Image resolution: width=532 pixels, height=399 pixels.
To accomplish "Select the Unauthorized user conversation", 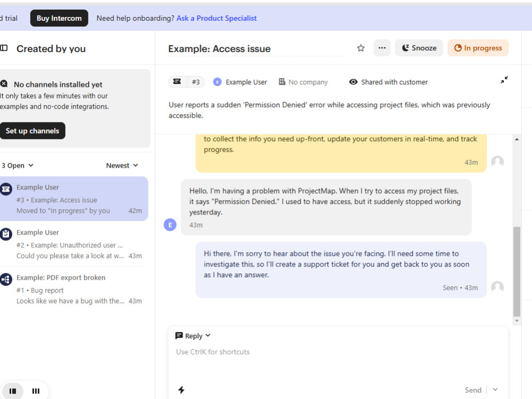I will [x=74, y=244].
